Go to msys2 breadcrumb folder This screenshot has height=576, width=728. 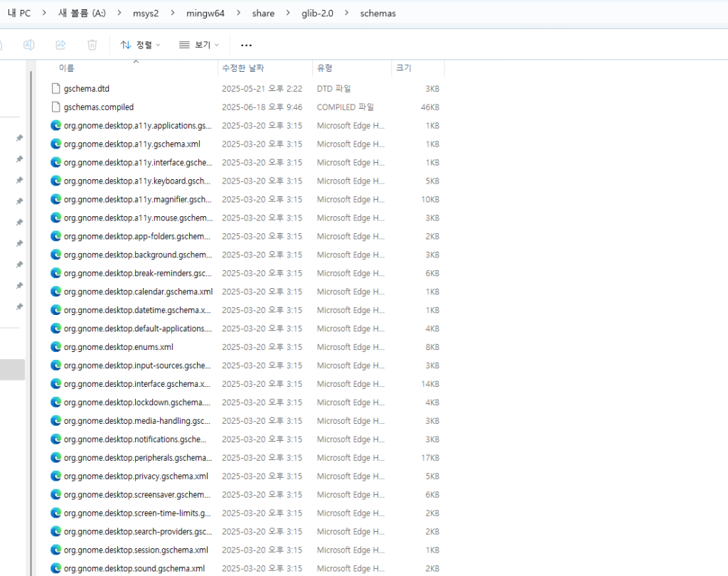pos(146,14)
